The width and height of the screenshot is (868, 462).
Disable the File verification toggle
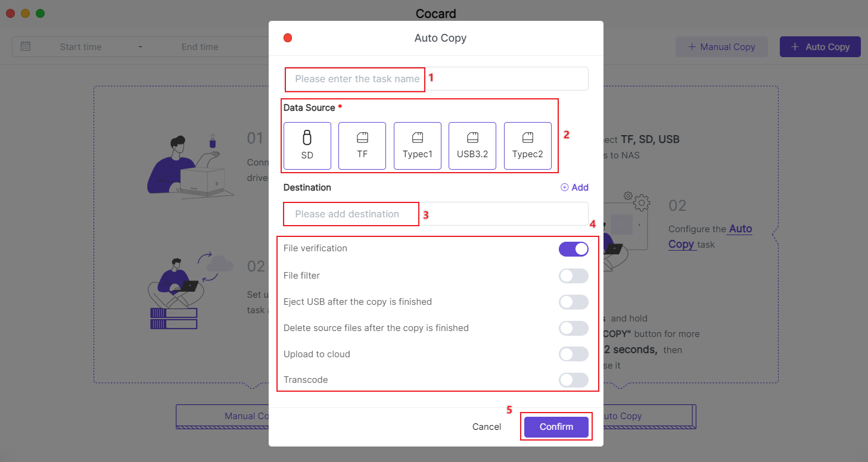tap(573, 249)
